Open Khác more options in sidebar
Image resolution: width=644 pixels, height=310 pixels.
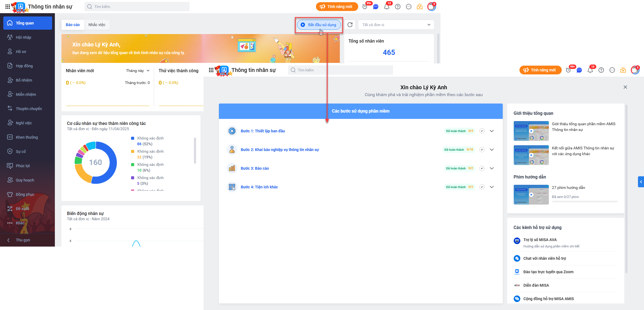28,223
